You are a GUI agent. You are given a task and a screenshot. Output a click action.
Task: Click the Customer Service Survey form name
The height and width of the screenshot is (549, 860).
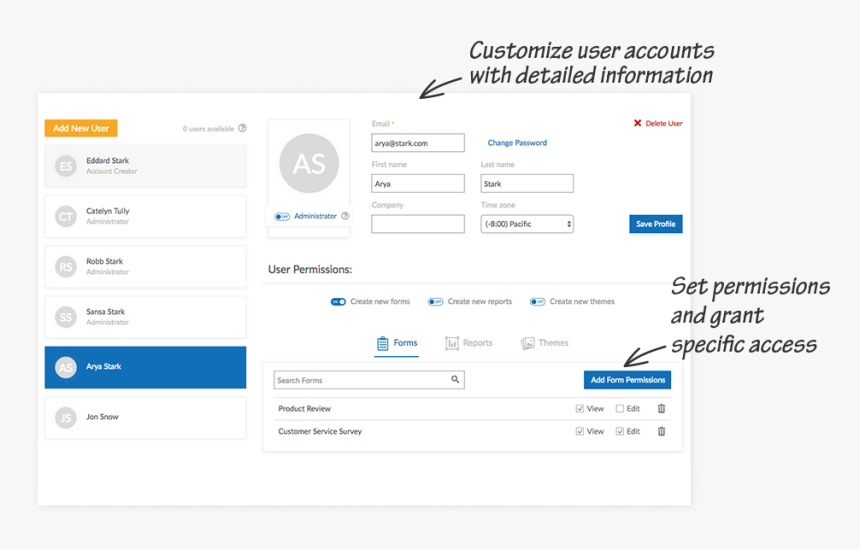click(x=320, y=432)
